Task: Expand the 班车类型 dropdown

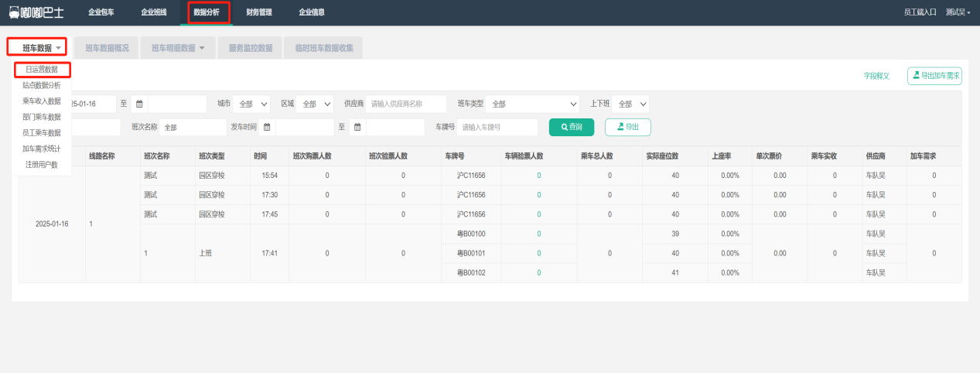Action: 533,104
